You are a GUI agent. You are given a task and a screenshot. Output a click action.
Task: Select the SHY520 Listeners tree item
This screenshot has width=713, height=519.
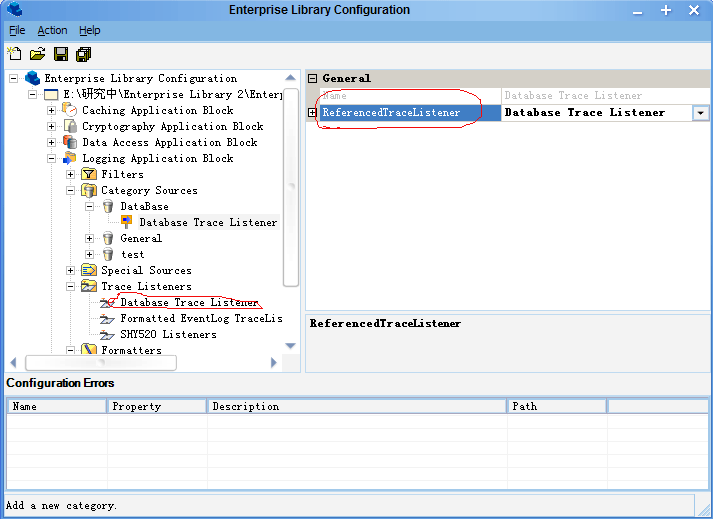(168, 334)
